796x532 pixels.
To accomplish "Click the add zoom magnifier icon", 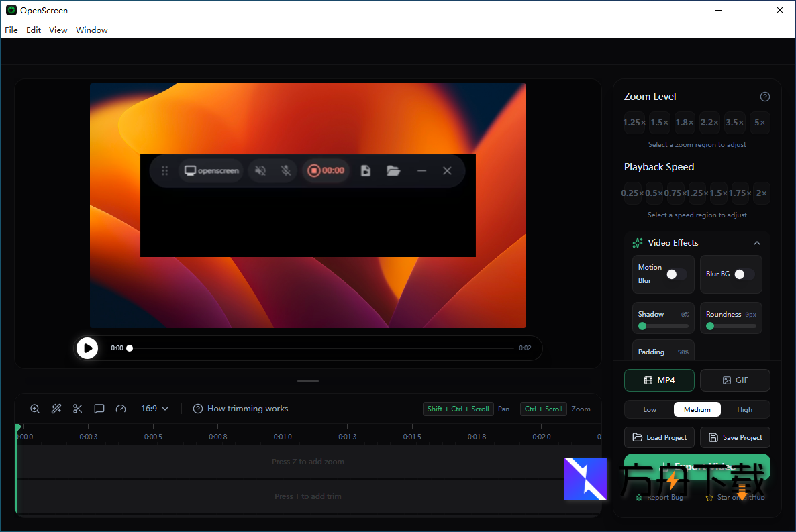I will (x=35, y=409).
